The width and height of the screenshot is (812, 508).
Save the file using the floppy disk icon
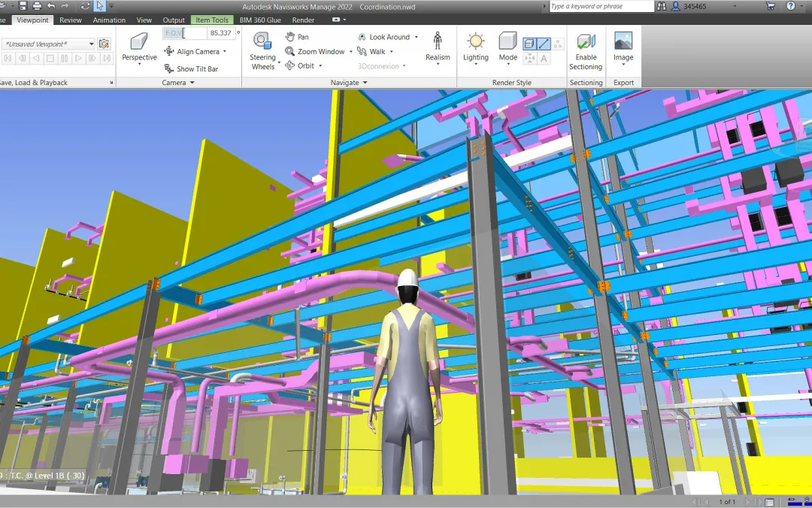coord(23,6)
